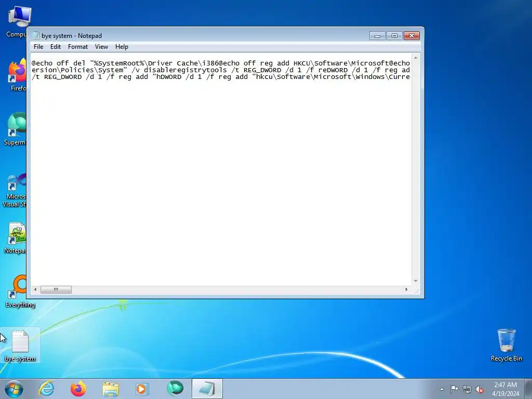Click the Notepad taskbar button
Screen dimensions: 532x399
coord(207,389)
